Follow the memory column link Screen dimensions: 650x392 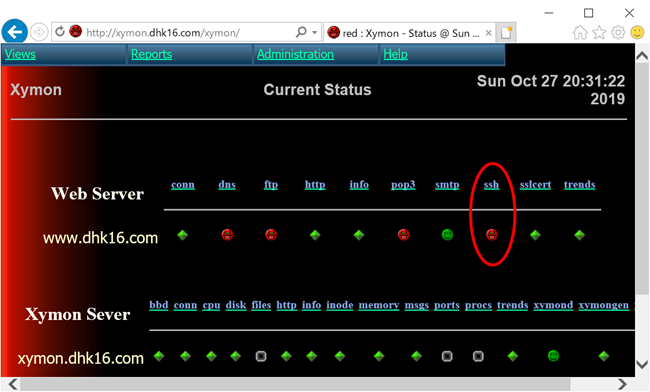click(x=379, y=305)
